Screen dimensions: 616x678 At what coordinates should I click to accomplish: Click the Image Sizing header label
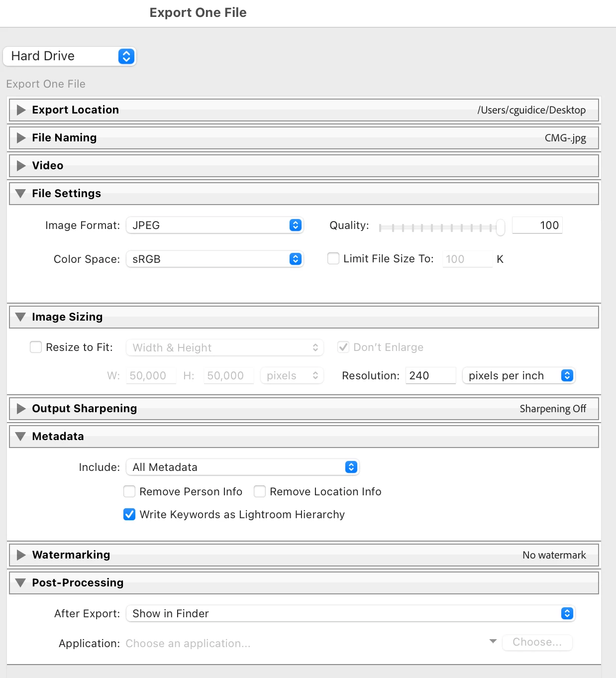(67, 317)
